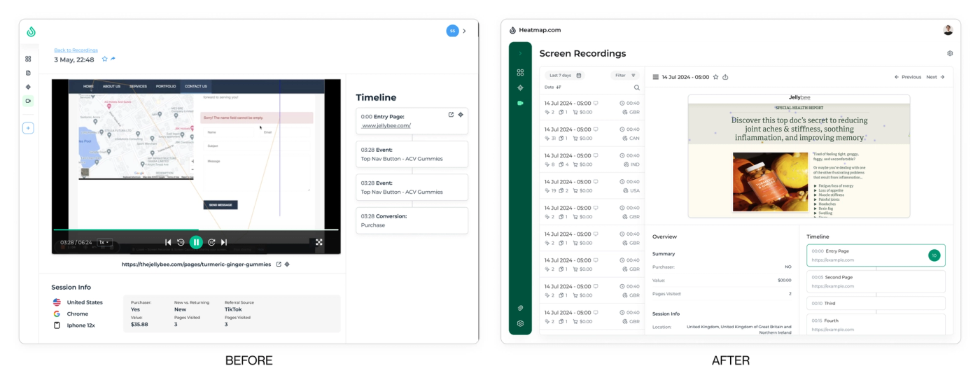Open settings gear in green sidebar
Viewport: 980px width, 387px height.
[520, 323]
